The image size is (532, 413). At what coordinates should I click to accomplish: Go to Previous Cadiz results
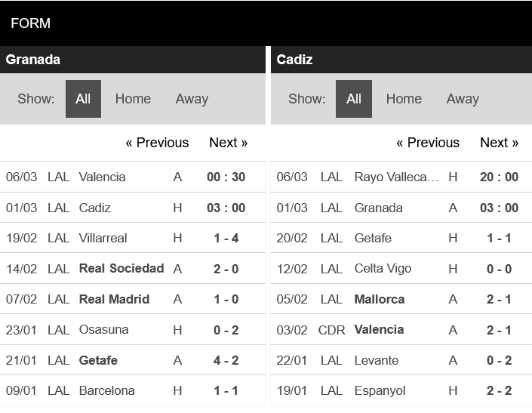click(428, 143)
